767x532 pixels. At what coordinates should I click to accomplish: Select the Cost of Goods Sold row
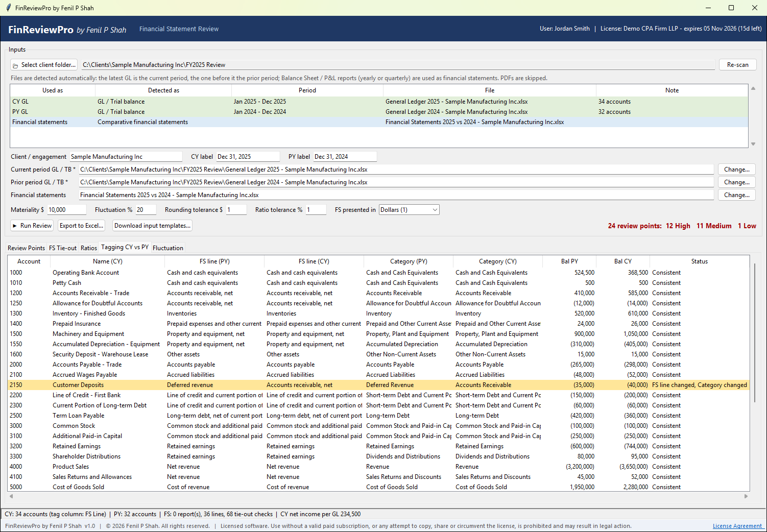pos(378,487)
